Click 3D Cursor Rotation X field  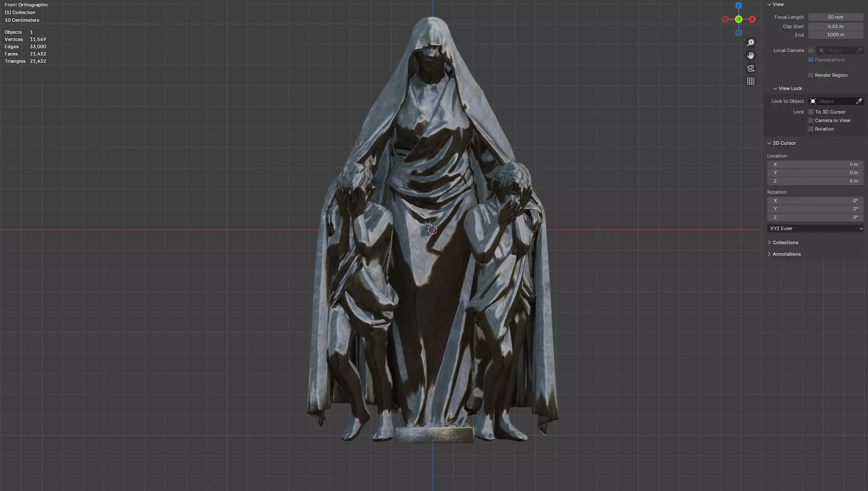coord(816,201)
